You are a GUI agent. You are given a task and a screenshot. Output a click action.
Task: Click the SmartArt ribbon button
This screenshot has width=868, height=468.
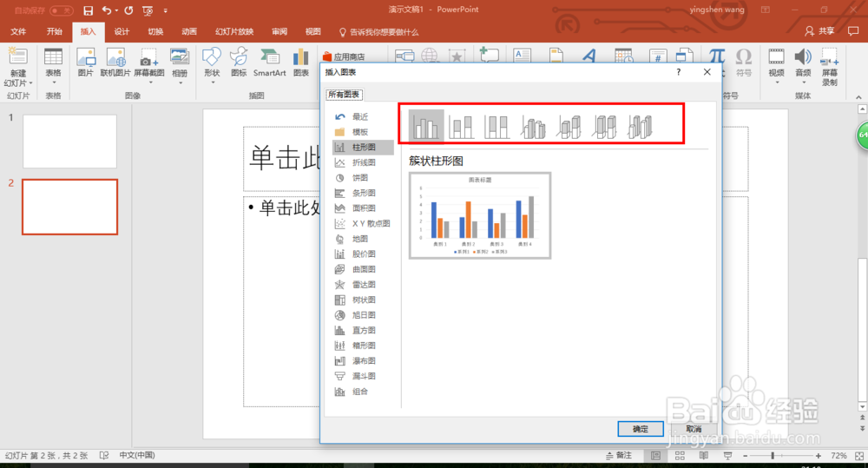click(x=270, y=63)
